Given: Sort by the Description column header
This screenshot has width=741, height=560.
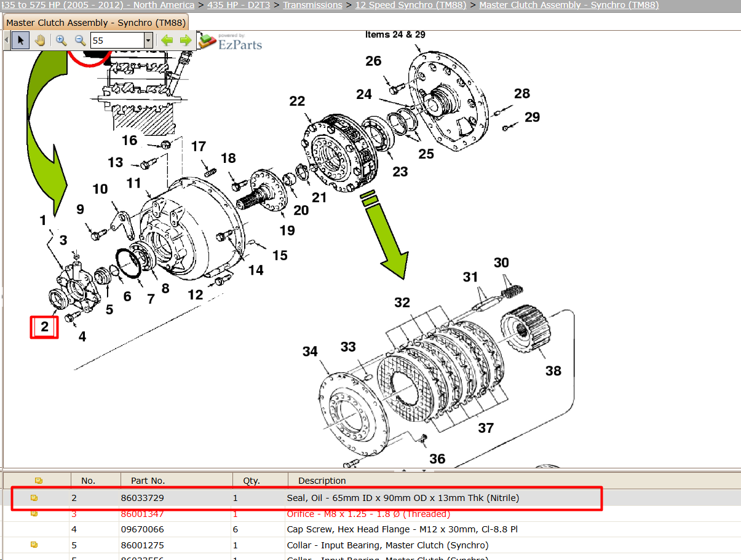Looking at the screenshot, I should pos(322,481).
